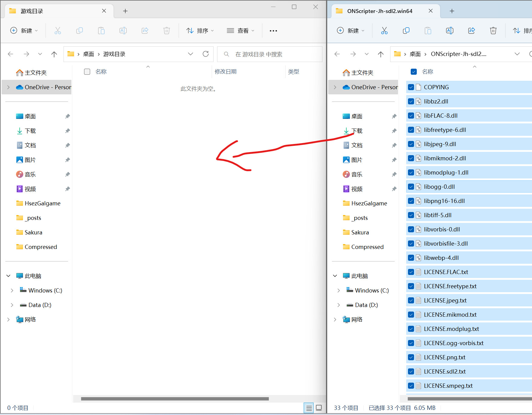Click Share icon in ONScripter window toolbar
The width and height of the screenshot is (532, 415).
pyautogui.click(x=471, y=31)
